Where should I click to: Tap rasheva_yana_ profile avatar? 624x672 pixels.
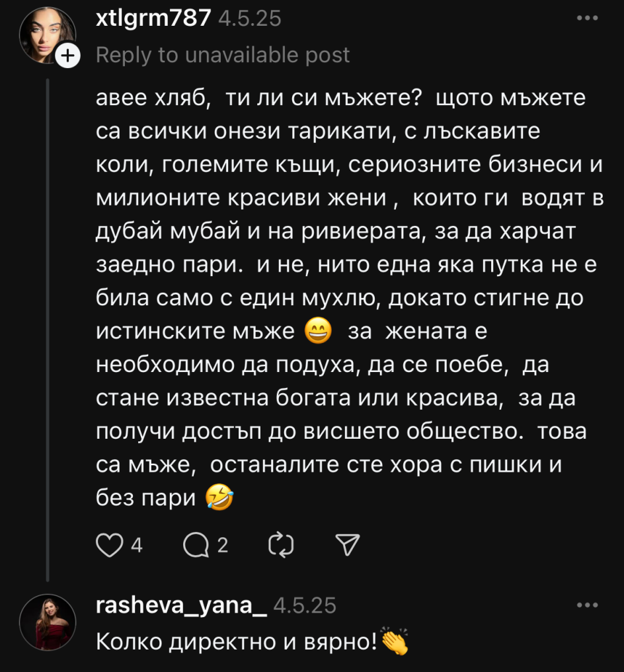point(44,622)
